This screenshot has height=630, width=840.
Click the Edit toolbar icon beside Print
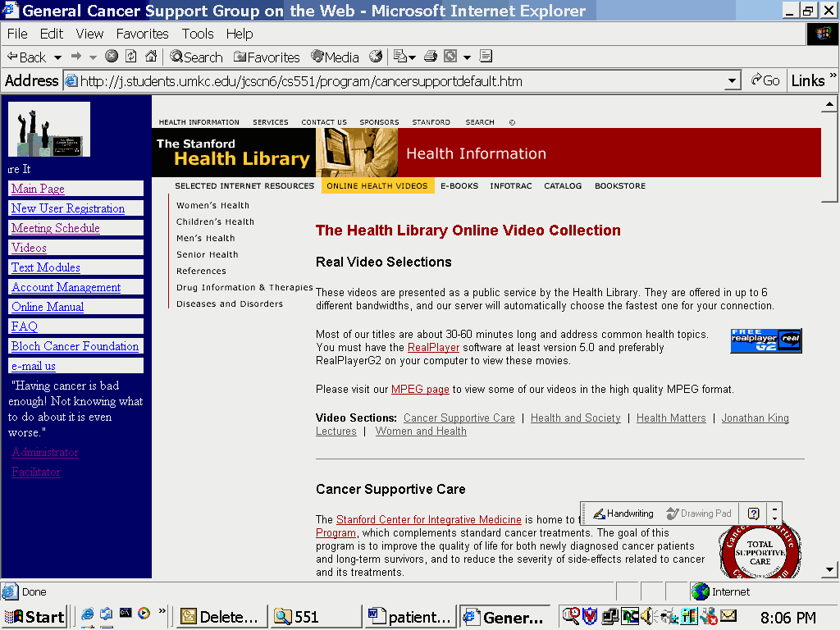coord(450,57)
